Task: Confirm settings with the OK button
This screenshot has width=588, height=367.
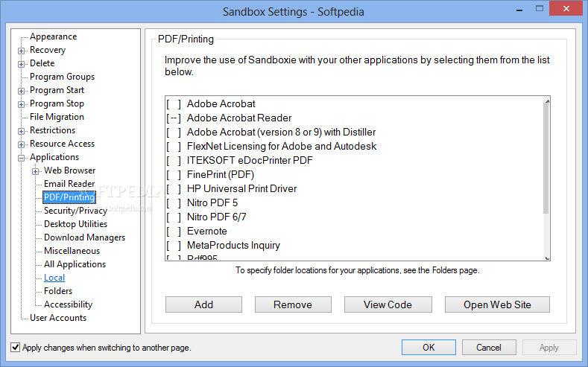Action: pos(429,347)
